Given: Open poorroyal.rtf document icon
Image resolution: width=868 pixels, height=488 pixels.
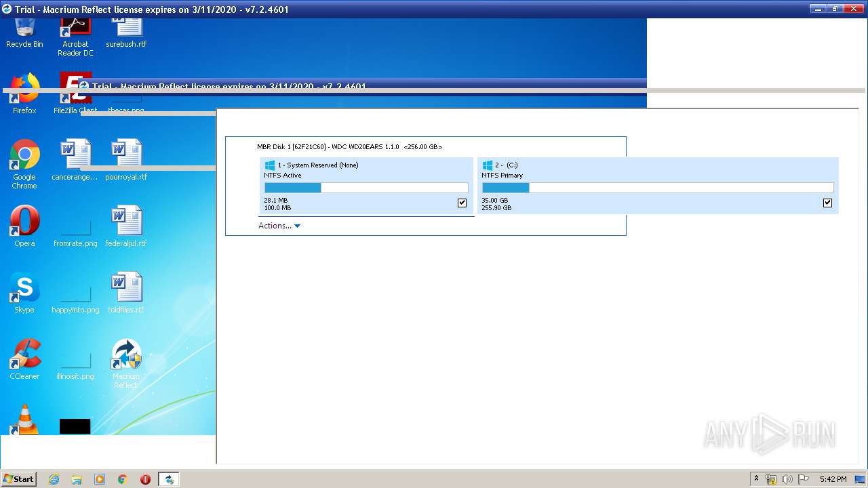Looking at the screenshot, I should [126, 160].
